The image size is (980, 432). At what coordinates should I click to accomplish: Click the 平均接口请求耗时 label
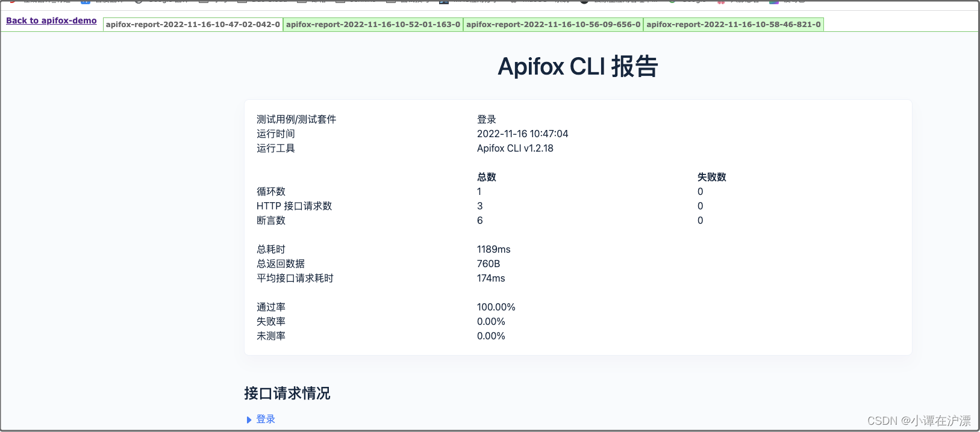[x=295, y=278]
